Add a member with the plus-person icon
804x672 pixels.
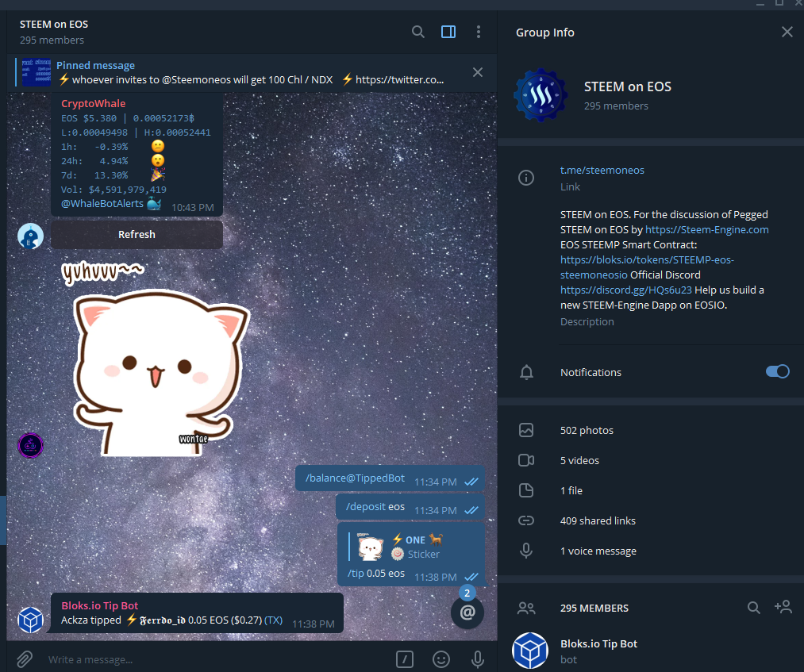(x=783, y=608)
